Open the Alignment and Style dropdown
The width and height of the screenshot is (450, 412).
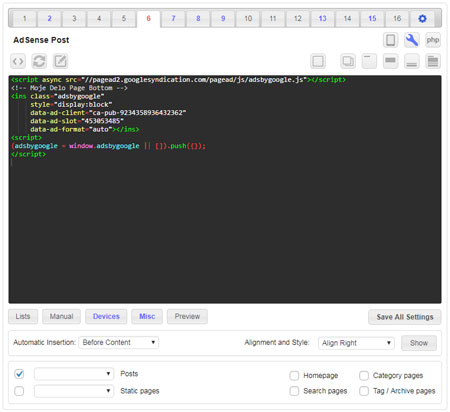click(x=356, y=343)
